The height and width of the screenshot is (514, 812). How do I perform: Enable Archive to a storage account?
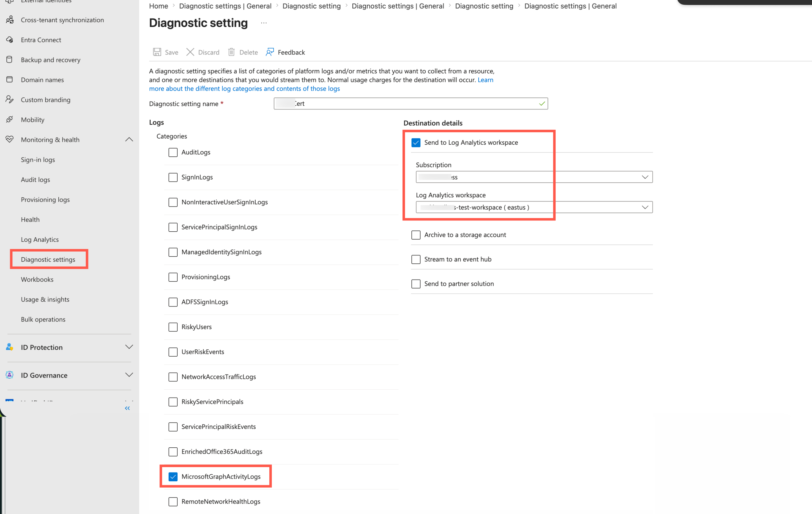point(416,235)
